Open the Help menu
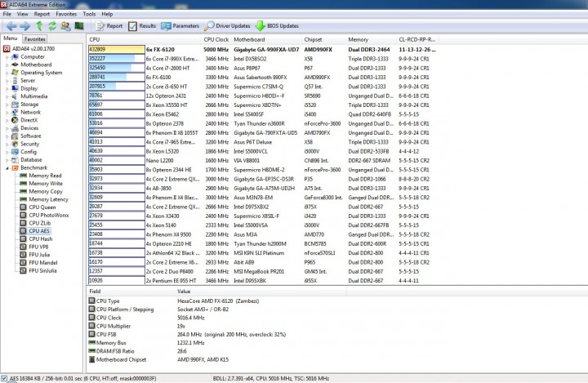The width and height of the screenshot is (588, 383). tap(107, 14)
